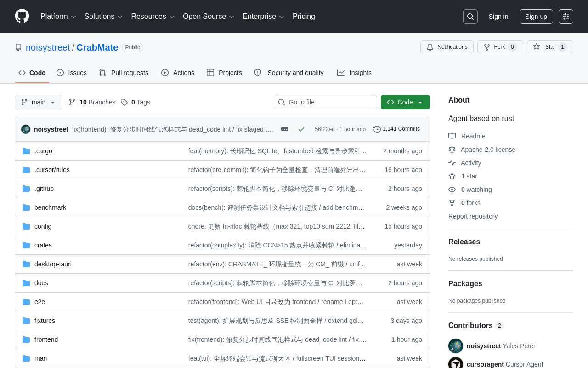Open the GitHub homepage logo
Viewport: 588px width, 368px height.
click(x=22, y=16)
